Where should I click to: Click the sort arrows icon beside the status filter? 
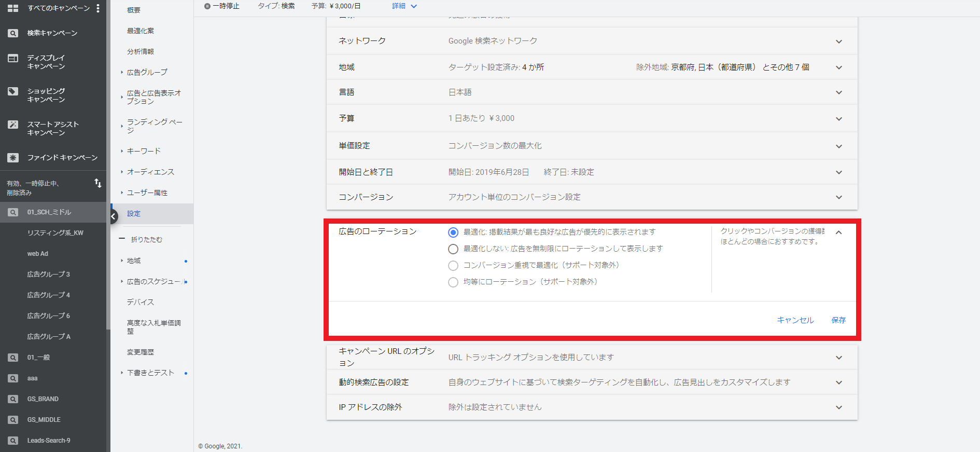(x=97, y=183)
